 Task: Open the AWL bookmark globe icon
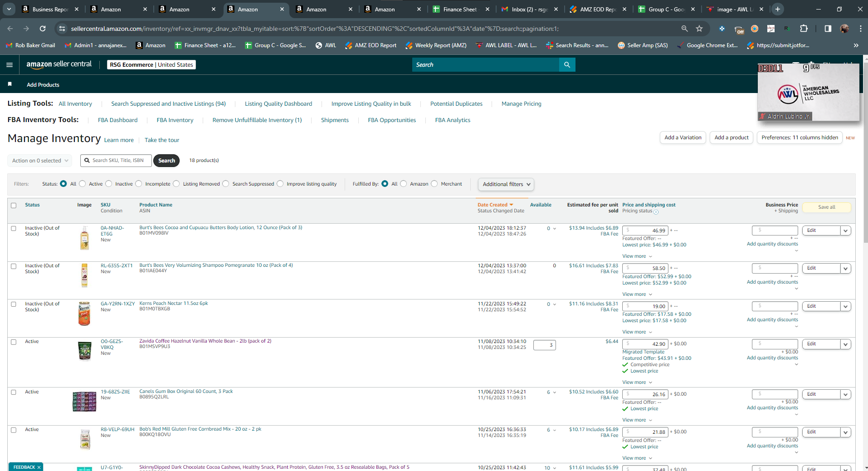(319, 45)
